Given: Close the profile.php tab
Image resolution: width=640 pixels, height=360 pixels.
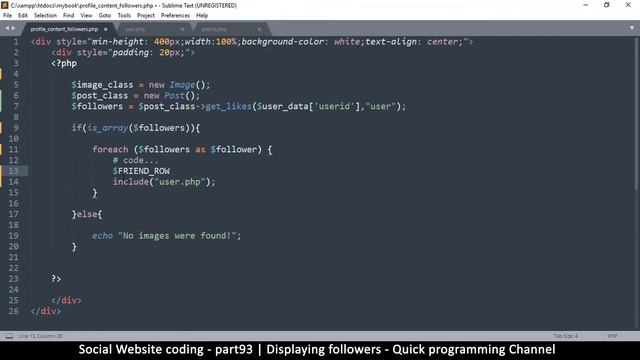Looking at the screenshot, I should coord(259,29).
